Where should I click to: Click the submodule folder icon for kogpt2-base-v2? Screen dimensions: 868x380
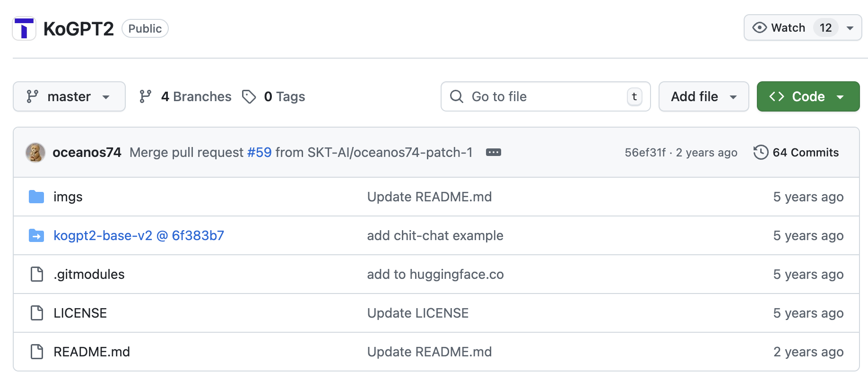point(36,235)
